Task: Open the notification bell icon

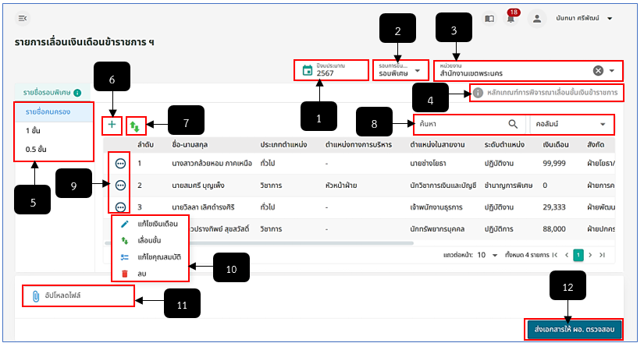Action: (x=511, y=19)
